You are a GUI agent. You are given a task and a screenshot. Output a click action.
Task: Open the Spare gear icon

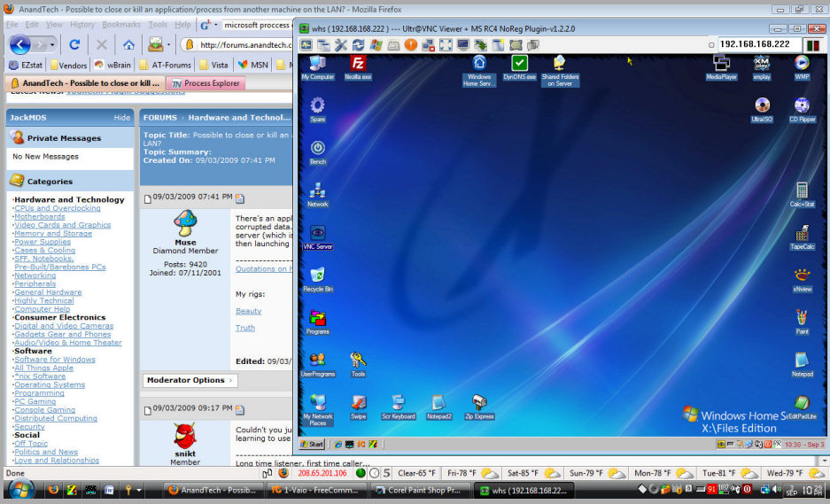click(x=318, y=110)
